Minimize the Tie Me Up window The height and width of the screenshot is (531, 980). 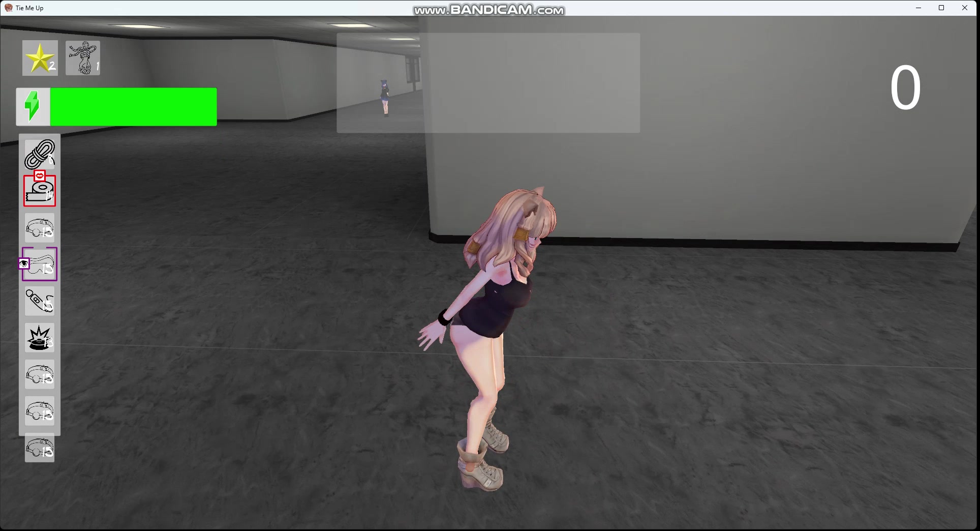coord(918,8)
